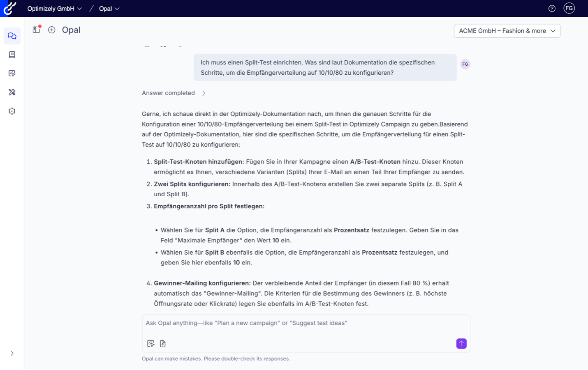Screen dimensions: 588x370
Task: Start a new chat with plus icon
Action: click(52, 30)
